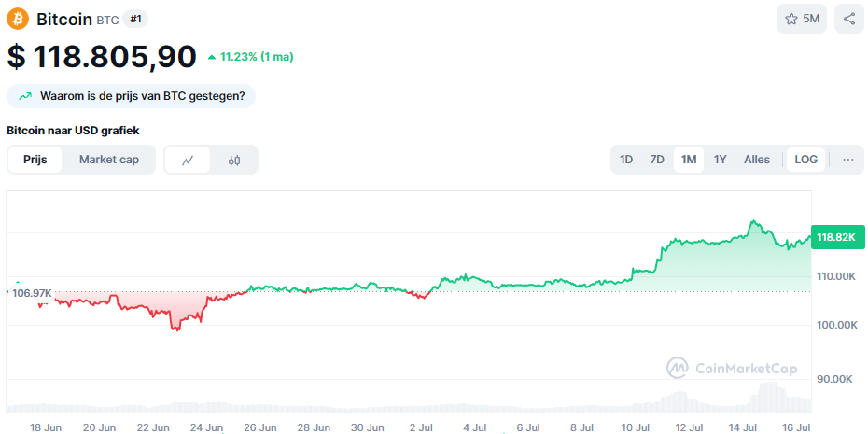Click the volume bars near 15 Jul
The width and height of the screenshot is (868, 434).
769,398
